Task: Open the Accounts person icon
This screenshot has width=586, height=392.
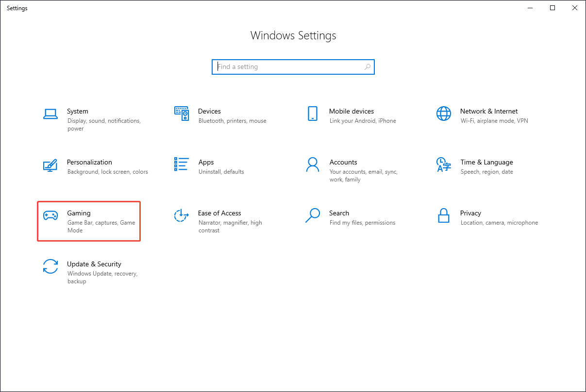Action: click(313, 165)
